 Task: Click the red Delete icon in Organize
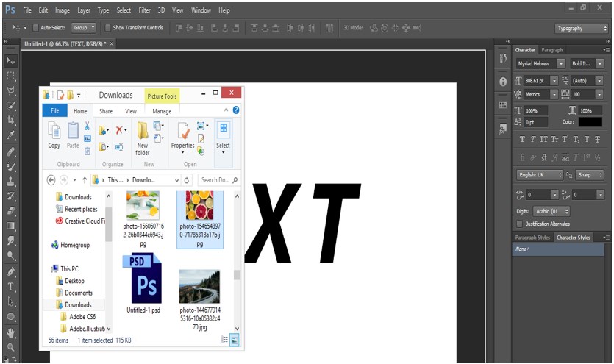[x=119, y=130]
